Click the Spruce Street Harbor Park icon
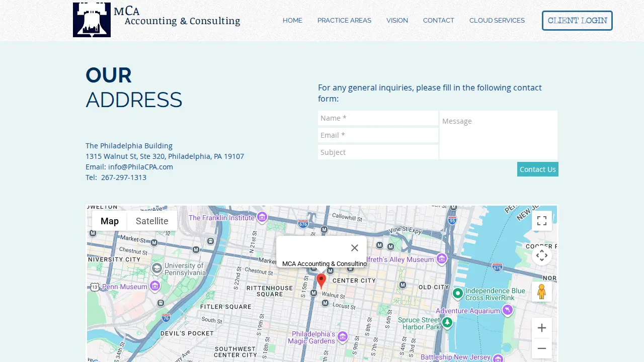 447,322
